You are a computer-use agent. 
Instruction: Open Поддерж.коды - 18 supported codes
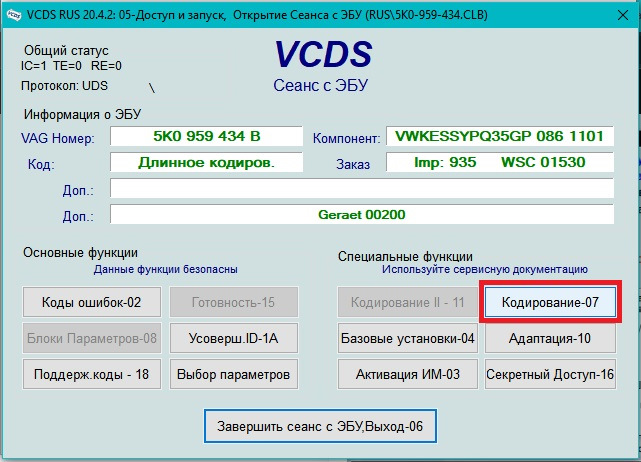pyautogui.click(x=92, y=374)
